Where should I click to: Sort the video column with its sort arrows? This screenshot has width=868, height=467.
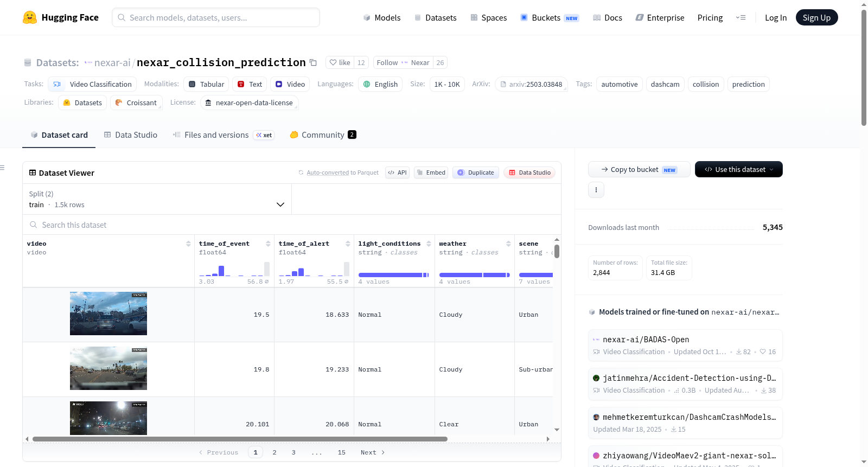pyautogui.click(x=188, y=244)
